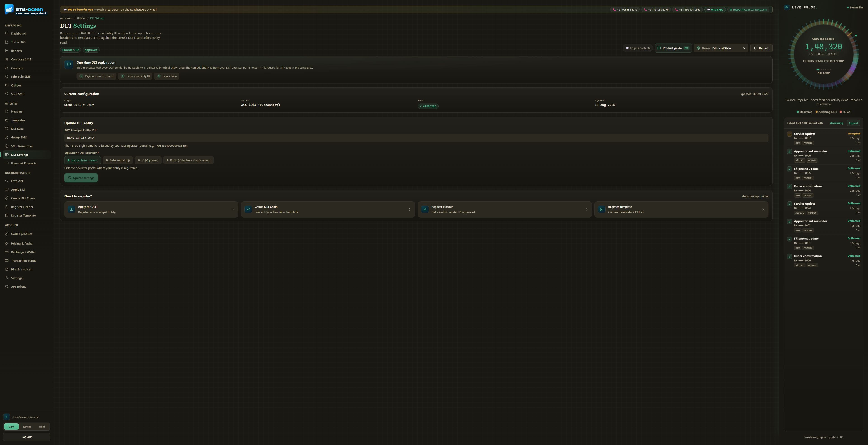Screen dimensions: 868x445
Task: Select Vi (Vilpower) operator
Action: 148,160
